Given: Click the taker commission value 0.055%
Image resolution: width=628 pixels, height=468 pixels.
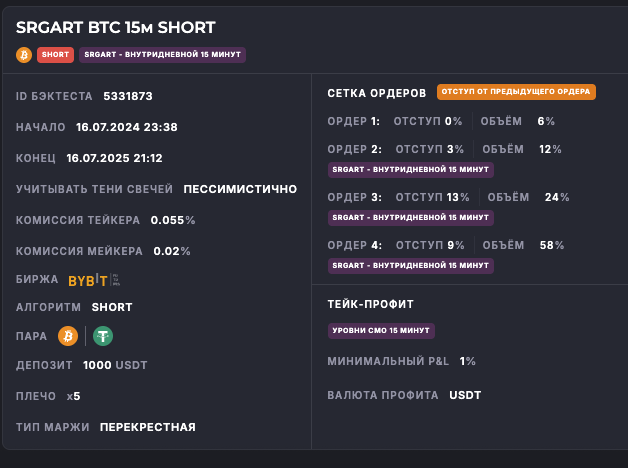Looking at the screenshot, I should [x=173, y=219].
